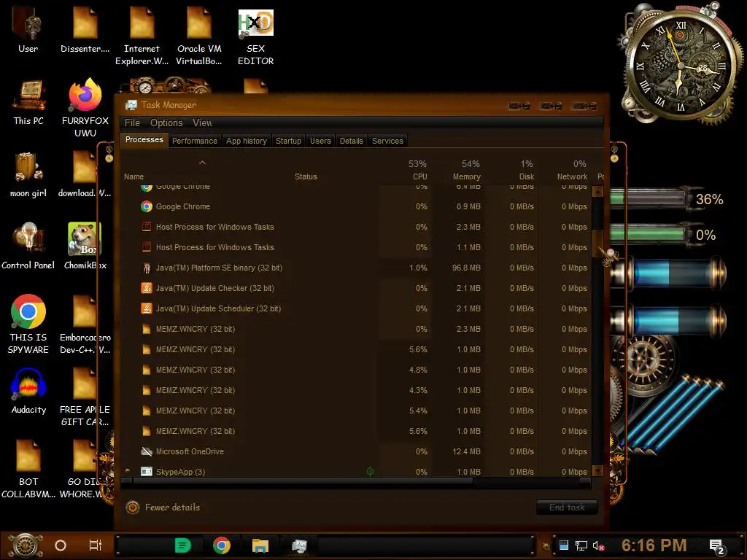Open the THIS IS SPYWARE Chrome icon
The width and height of the screenshot is (747, 560).
pos(28,324)
